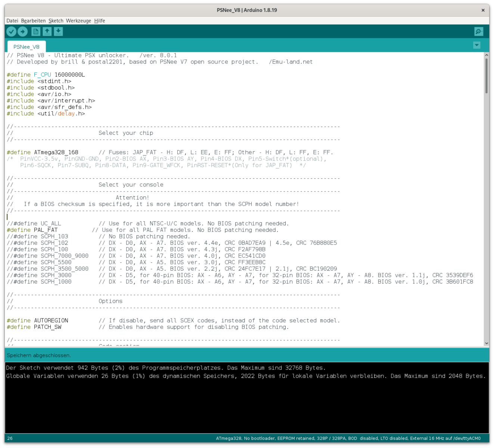Click the 'Options' comment heading
This screenshot has width=494, height=448.
click(111, 301)
